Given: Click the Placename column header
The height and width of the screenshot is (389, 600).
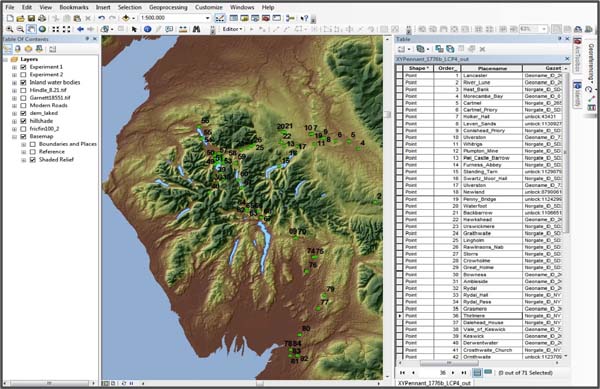Looking at the screenshot, I should (x=492, y=68).
